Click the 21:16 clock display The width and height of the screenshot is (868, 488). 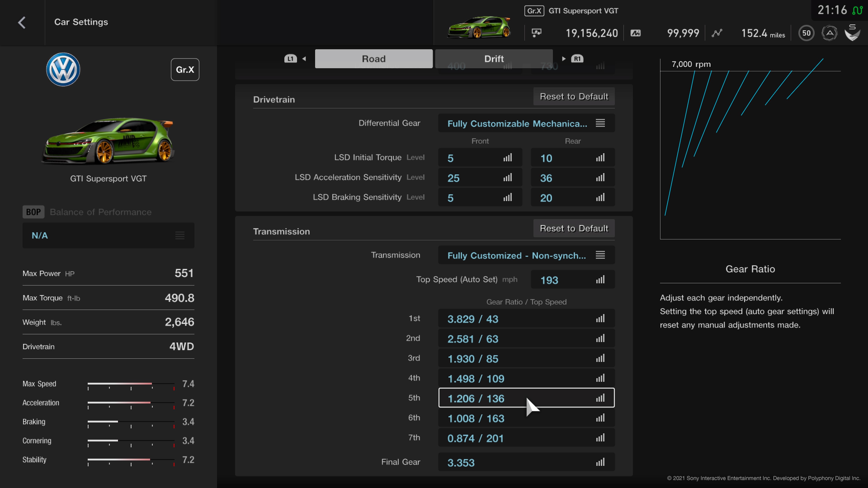pyautogui.click(x=832, y=10)
